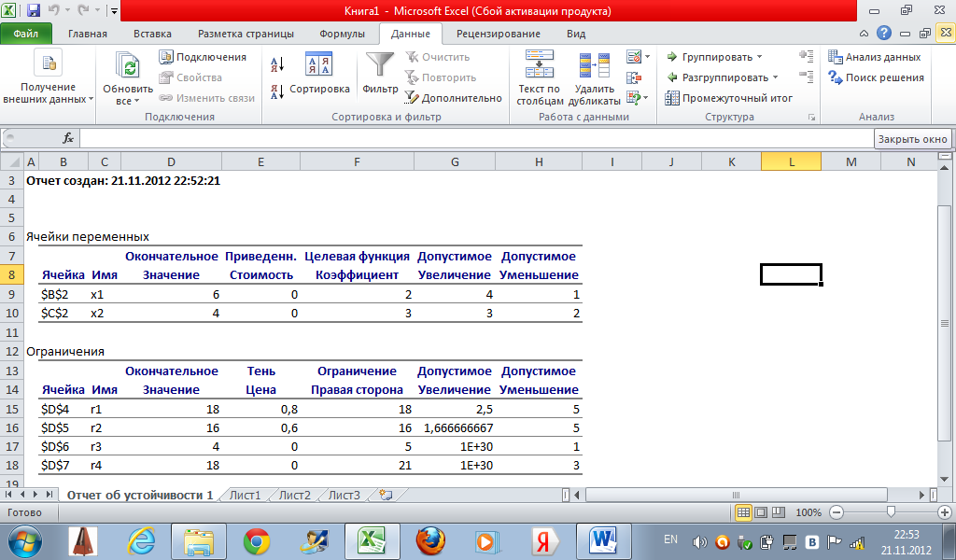The image size is (956, 560).
Task: Switch to Normal view in status bar
Action: (x=744, y=512)
